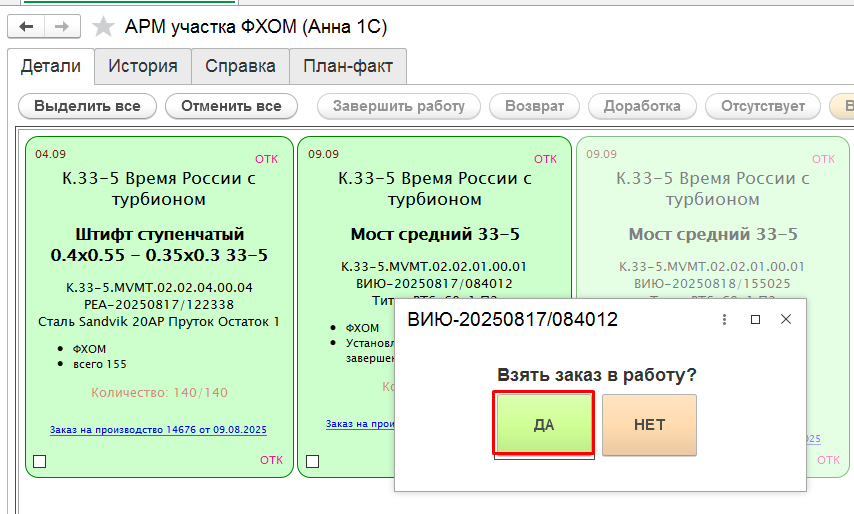Screen dimensions: 854x514
Task: Confirm taking order with ДА button
Action: click(x=544, y=424)
